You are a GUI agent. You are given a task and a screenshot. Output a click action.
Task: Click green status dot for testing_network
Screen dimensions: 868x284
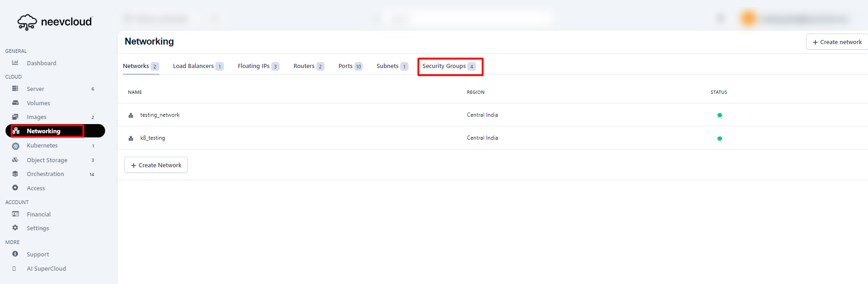(x=719, y=115)
